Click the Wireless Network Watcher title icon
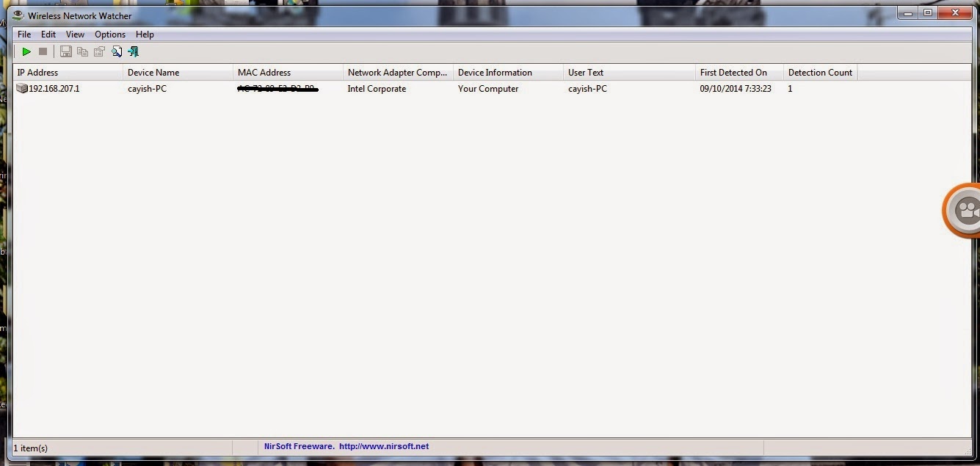Image resolution: width=980 pixels, height=466 pixels. [x=19, y=15]
